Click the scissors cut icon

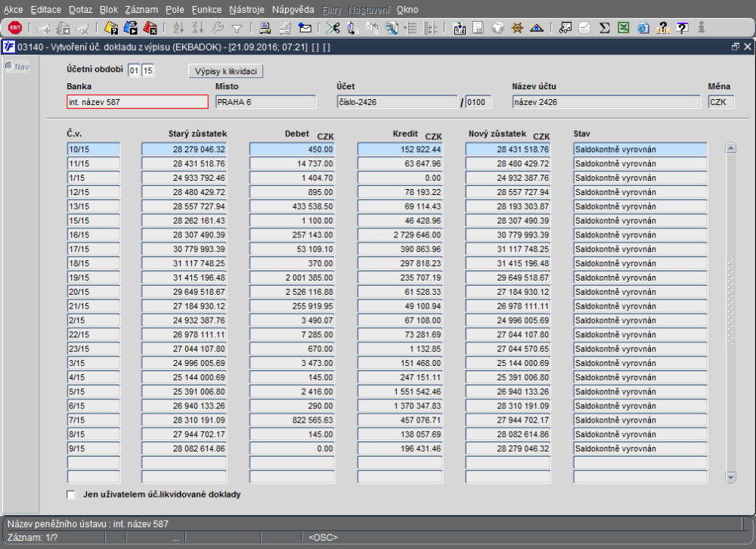point(333,28)
